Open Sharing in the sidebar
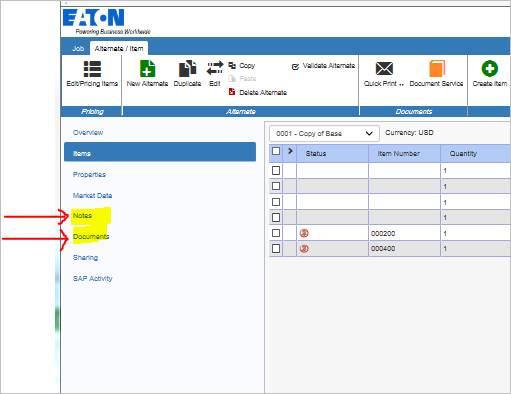 [85, 258]
